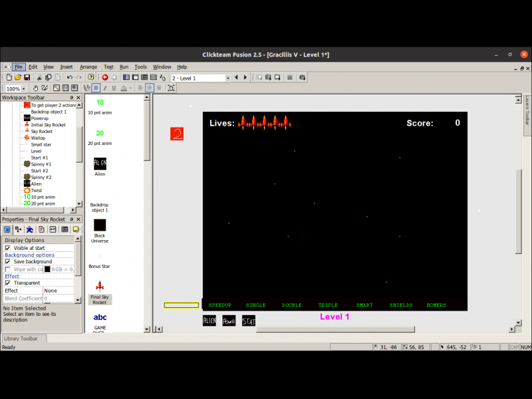Screen dimensions: 532x399
Task: Disable the Transparent effect checkbox
Action: coord(8,283)
